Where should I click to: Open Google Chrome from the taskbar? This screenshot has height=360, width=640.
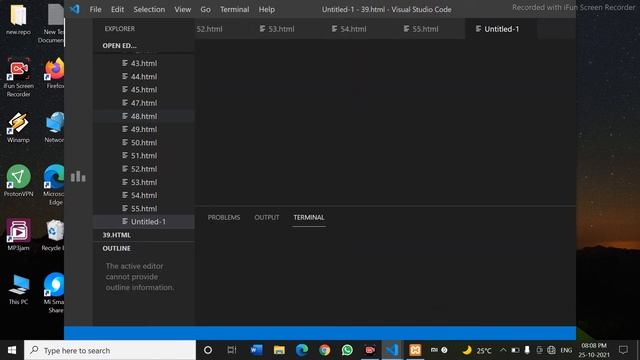tap(325, 350)
